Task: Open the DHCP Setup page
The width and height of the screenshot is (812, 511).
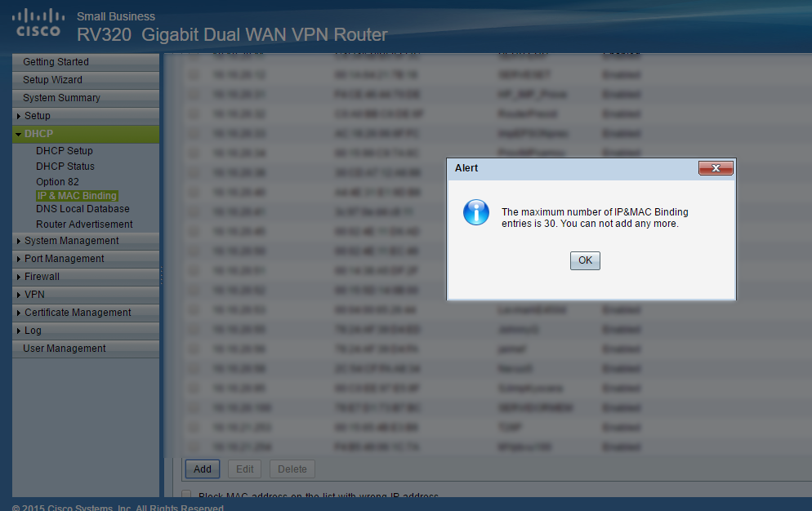Action: pyautogui.click(x=65, y=151)
